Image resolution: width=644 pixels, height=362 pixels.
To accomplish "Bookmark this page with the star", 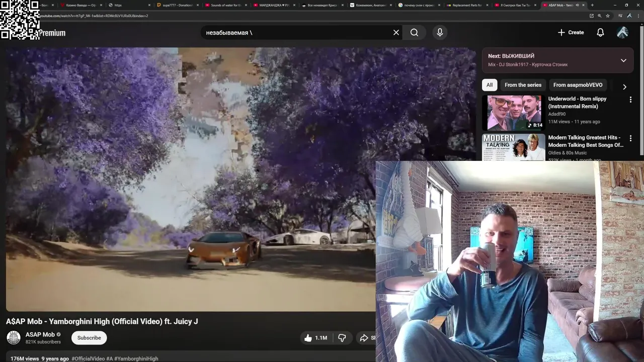I will coord(607,16).
